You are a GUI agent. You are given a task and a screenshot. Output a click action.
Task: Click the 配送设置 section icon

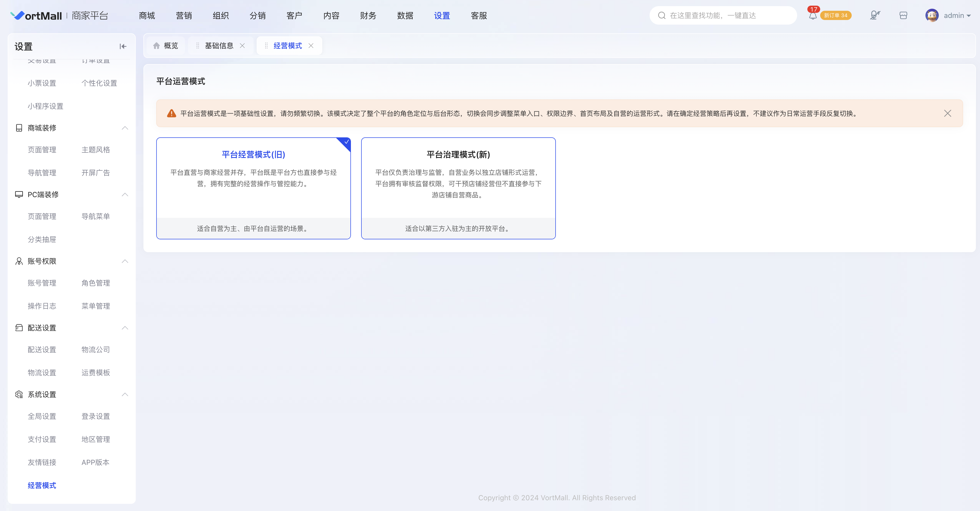[19, 328]
